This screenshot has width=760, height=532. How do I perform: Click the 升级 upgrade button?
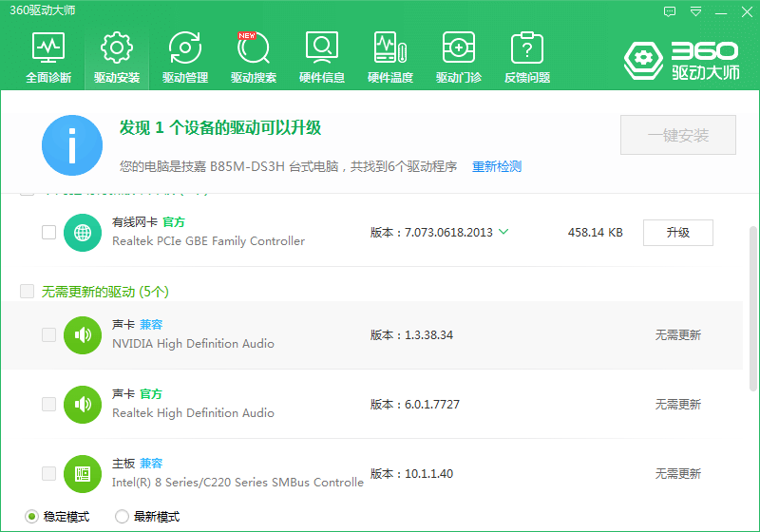point(677,232)
